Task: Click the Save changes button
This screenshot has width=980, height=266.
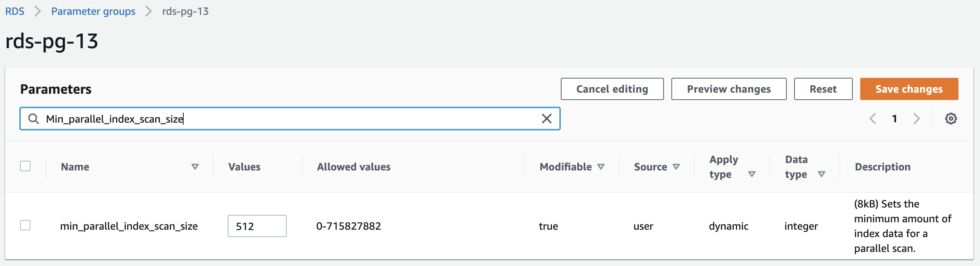Action: tap(908, 89)
